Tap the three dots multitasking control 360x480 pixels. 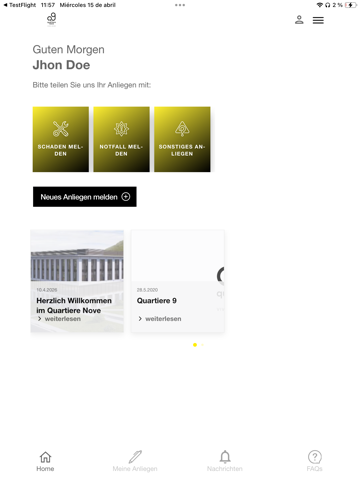click(180, 5)
